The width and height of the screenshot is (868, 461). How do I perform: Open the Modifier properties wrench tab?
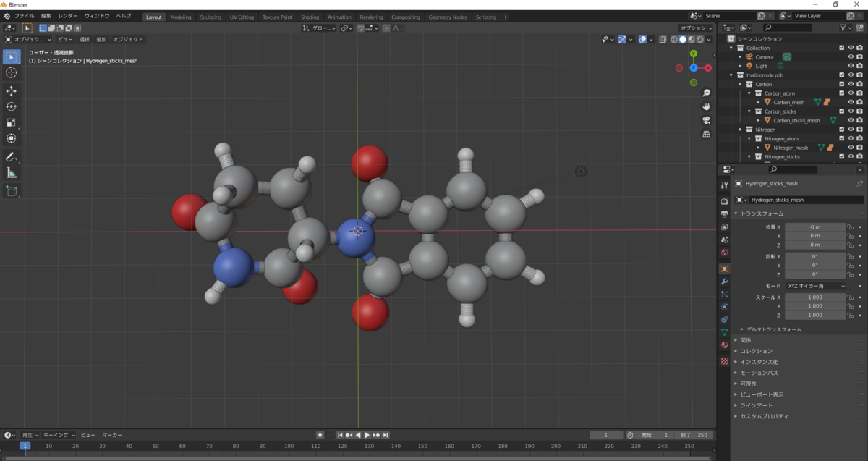click(724, 281)
